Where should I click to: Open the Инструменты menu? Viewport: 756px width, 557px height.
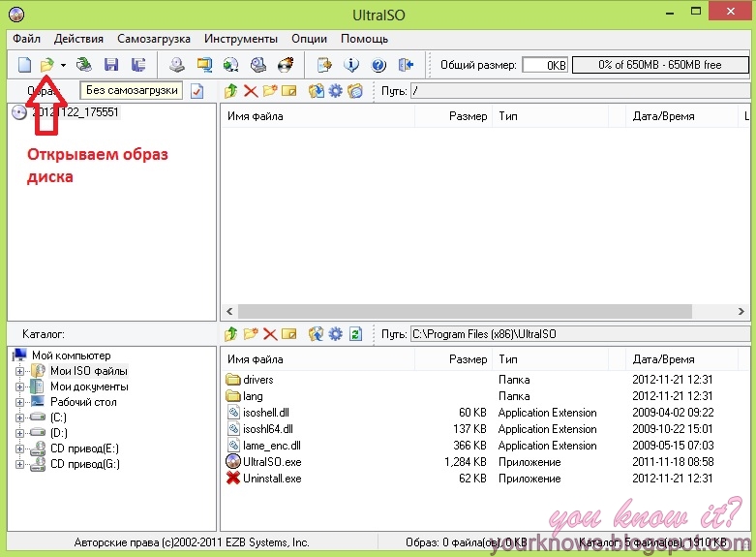click(241, 39)
